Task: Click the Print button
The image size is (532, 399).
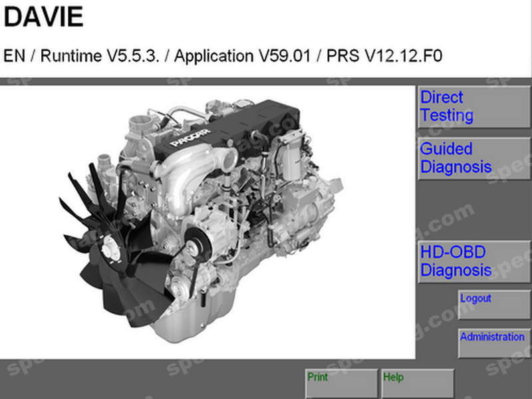Action: (x=341, y=384)
